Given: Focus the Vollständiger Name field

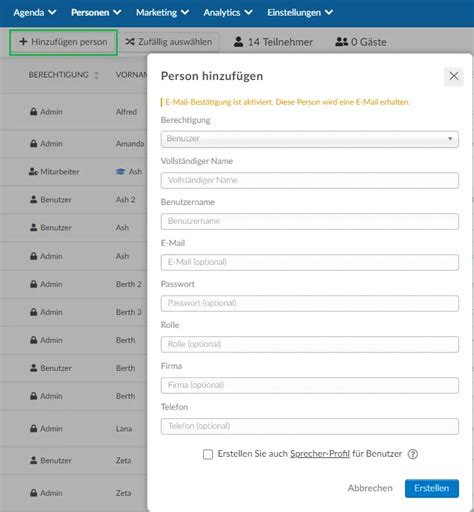Looking at the screenshot, I should tap(310, 180).
